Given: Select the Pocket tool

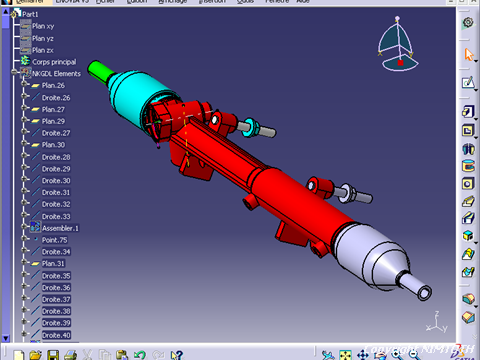Looking at the screenshot, I should pyautogui.click(x=468, y=130).
